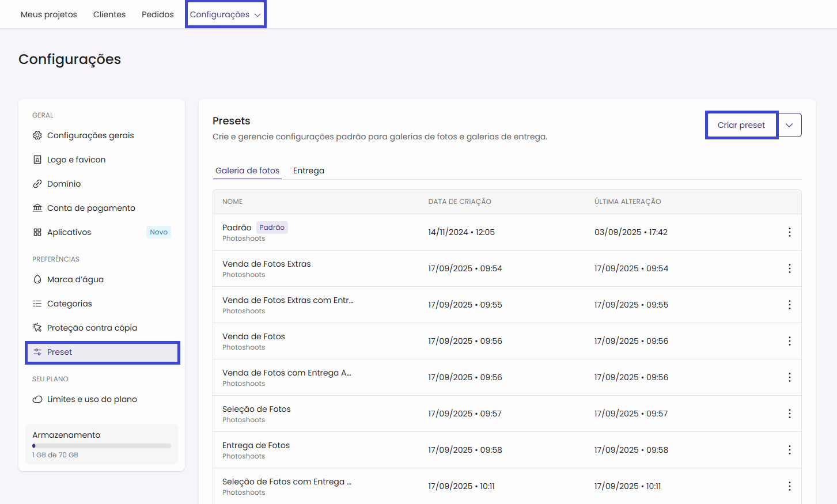Click the cloud icon for Limites e uso
Image resolution: width=837 pixels, height=504 pixels.
coord(37,399)
